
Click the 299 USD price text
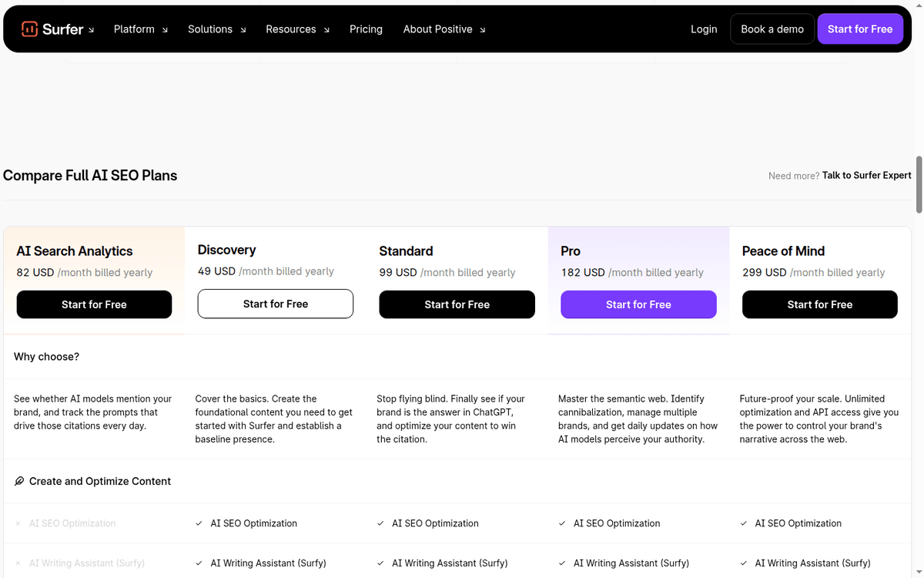[x=765, y=272]
